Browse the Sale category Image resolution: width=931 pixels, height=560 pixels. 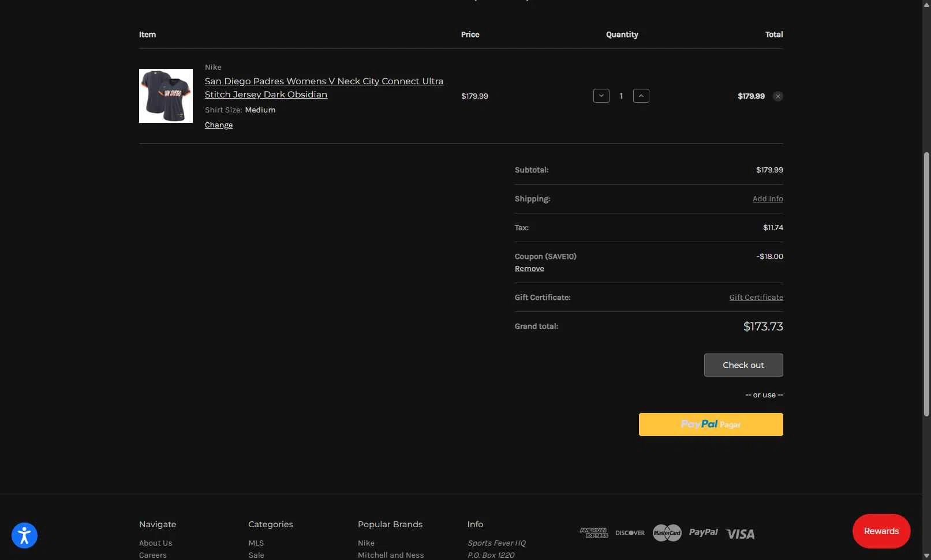tap(256, 555)
